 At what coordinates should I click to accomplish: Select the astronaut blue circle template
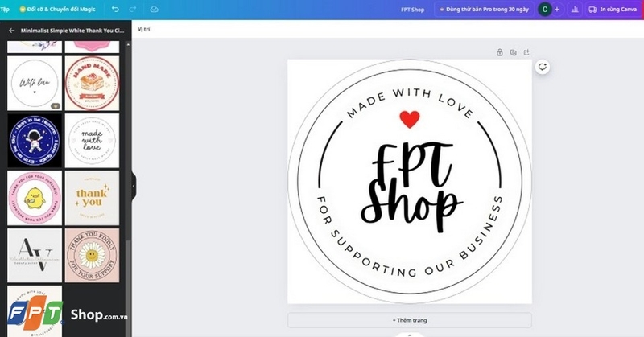(35, 141)
